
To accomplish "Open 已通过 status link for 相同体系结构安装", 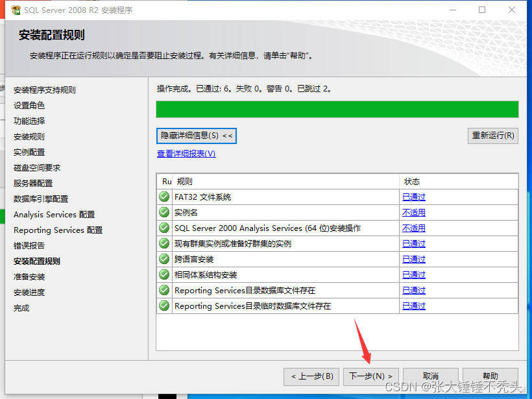I will point(413,275).
